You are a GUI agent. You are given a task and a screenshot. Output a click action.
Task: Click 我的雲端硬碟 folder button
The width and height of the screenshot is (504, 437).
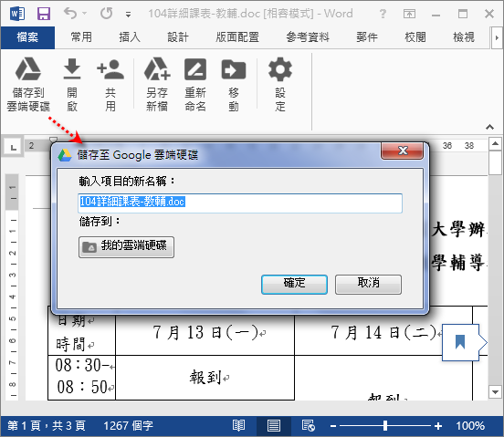tap(126, 247)
